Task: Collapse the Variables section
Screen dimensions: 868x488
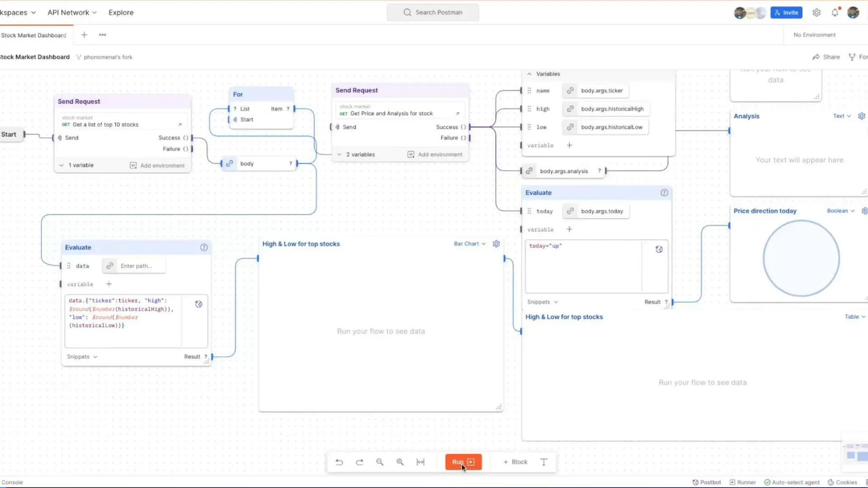Action: point(529,74)
